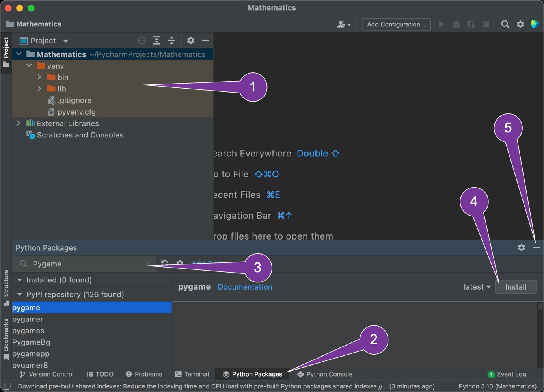Click the colorful JetBrains Toolbox icon
544x392 pixels.
(x=535, y=24)
